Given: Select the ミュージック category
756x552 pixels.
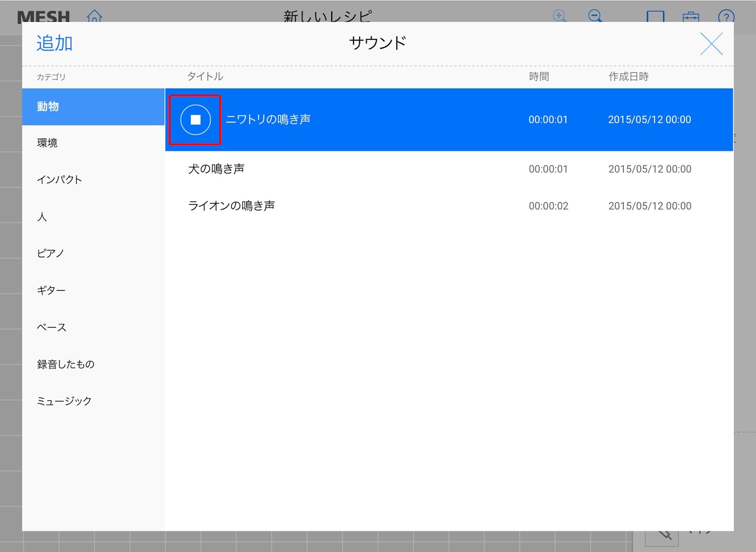Looking at the screenshot, I should [x=93, y=401].
